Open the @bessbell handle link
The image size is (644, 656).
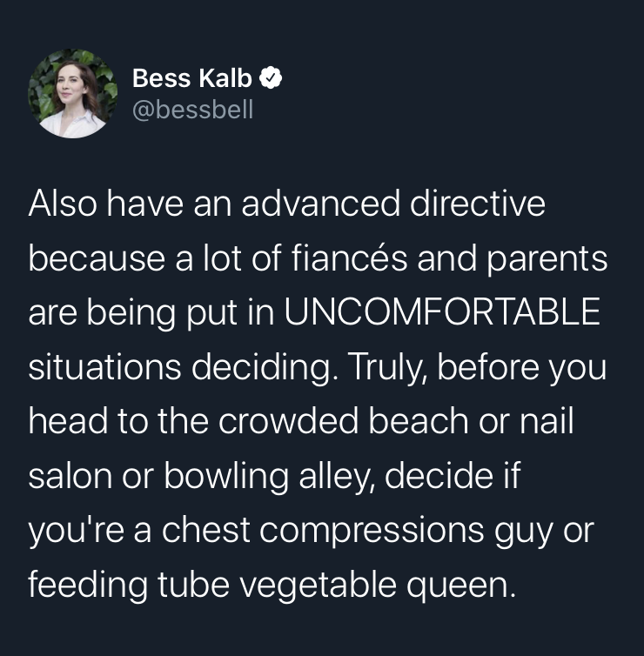[x=192, y=111]
